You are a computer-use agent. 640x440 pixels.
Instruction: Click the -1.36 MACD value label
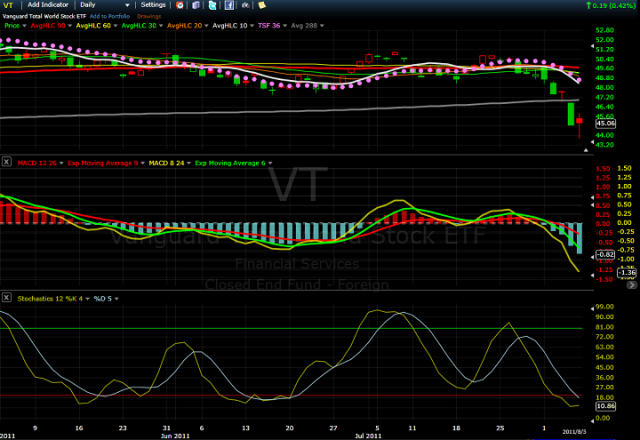pos(627,272)
